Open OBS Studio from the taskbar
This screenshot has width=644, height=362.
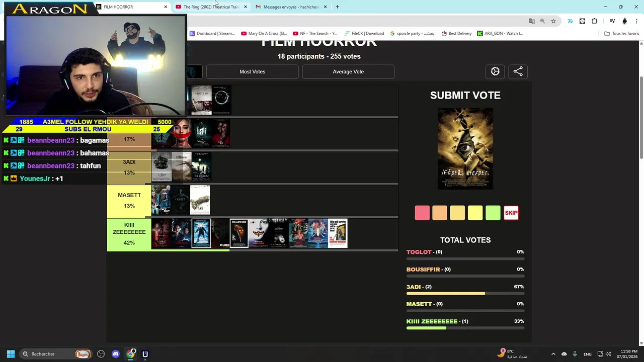point(101,354)
